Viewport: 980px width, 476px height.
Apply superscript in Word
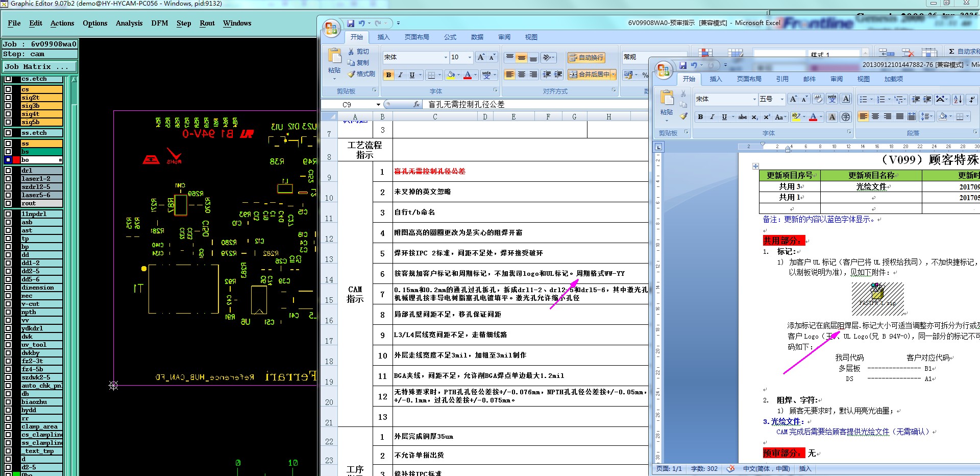767,117
